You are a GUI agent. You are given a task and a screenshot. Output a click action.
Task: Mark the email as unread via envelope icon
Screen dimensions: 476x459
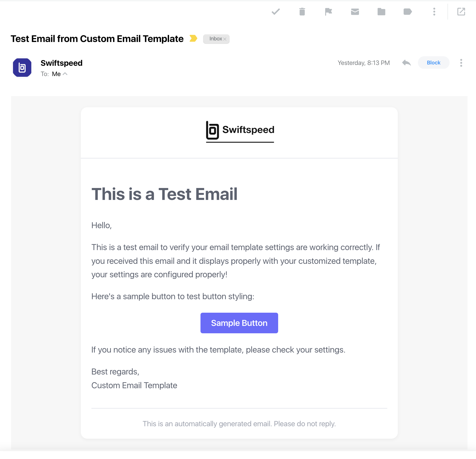[x=355, y=12]
